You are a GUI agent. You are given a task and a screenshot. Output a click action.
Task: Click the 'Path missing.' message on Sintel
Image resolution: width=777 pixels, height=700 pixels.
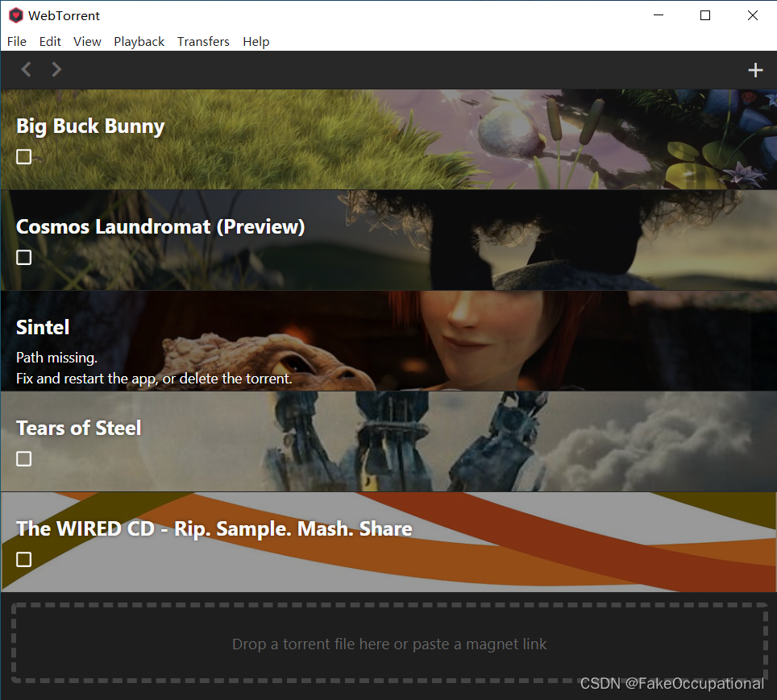[56, 358]
